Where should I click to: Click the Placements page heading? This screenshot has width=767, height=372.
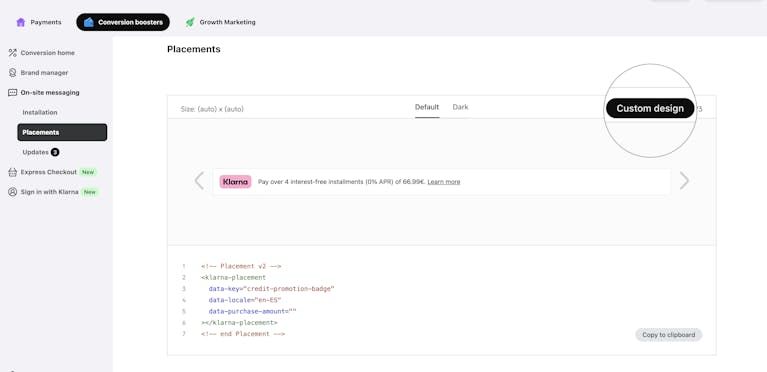(x=194, y=49)
